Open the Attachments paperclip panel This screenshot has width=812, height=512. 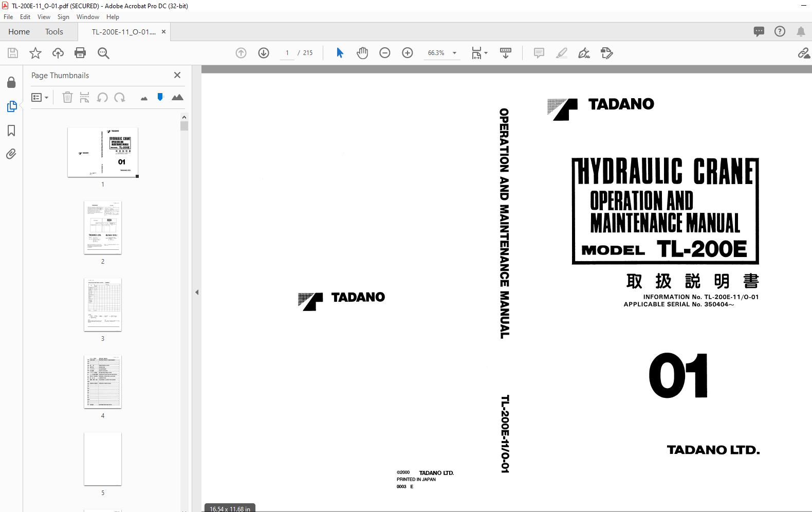pyautogui.click(x=11, y=154)
